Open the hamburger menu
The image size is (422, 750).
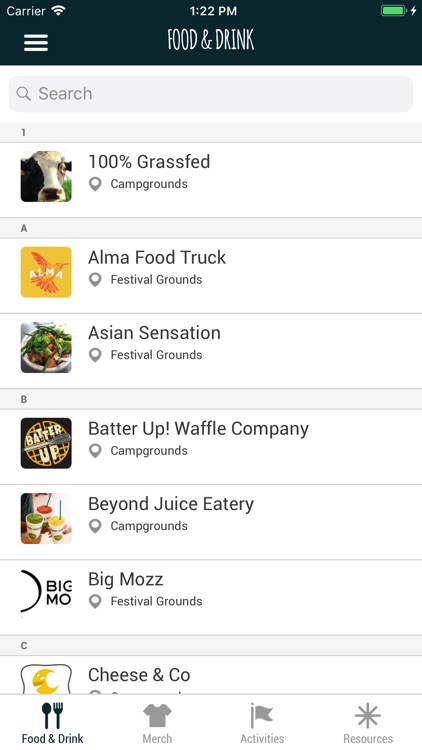36,43
